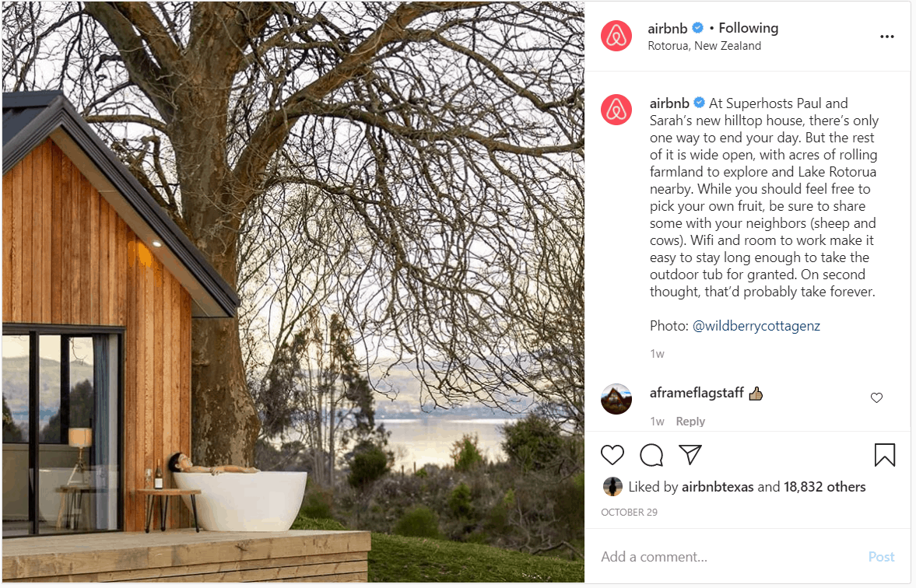Image resolution: width=916 pixels, height=588 pixels.
Task: Open the aframeflagstaff profile picture
Action: click(x=616, y=399)
